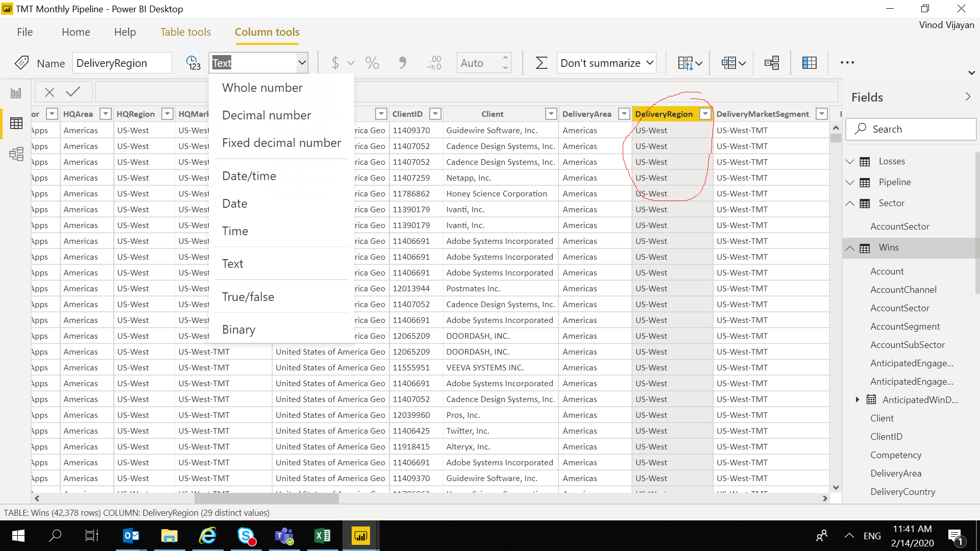
Task: Cancel formula with the X icon
Action: (50, 92)
